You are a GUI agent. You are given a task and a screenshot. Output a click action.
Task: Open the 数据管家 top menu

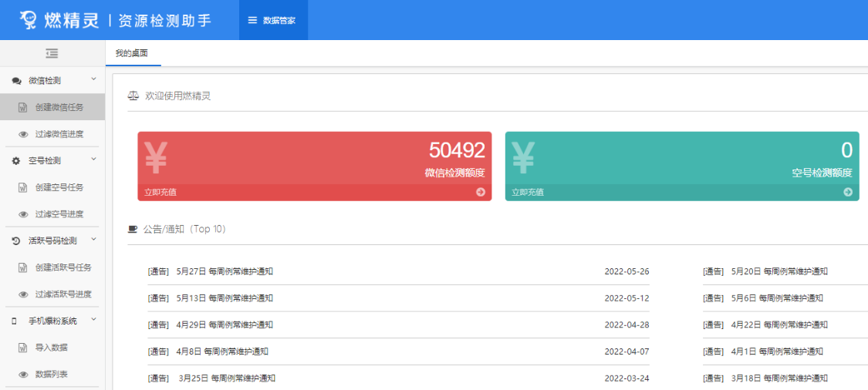(273, 21)
